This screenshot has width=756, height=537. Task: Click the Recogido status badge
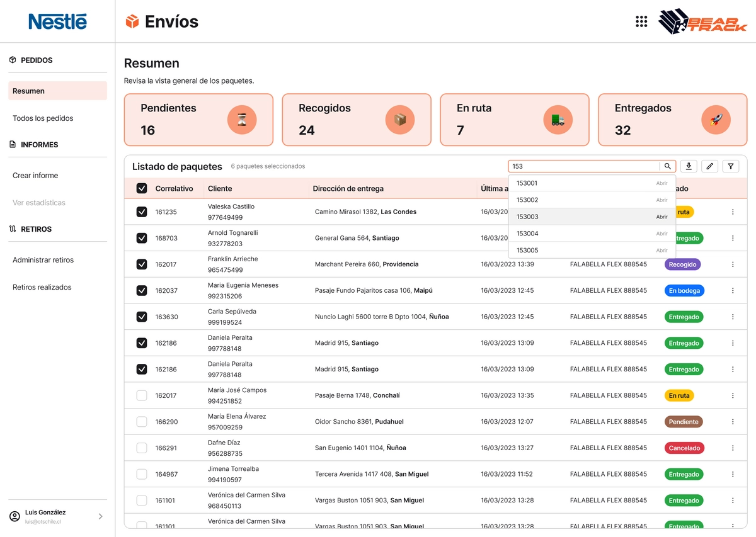[682, 264]
